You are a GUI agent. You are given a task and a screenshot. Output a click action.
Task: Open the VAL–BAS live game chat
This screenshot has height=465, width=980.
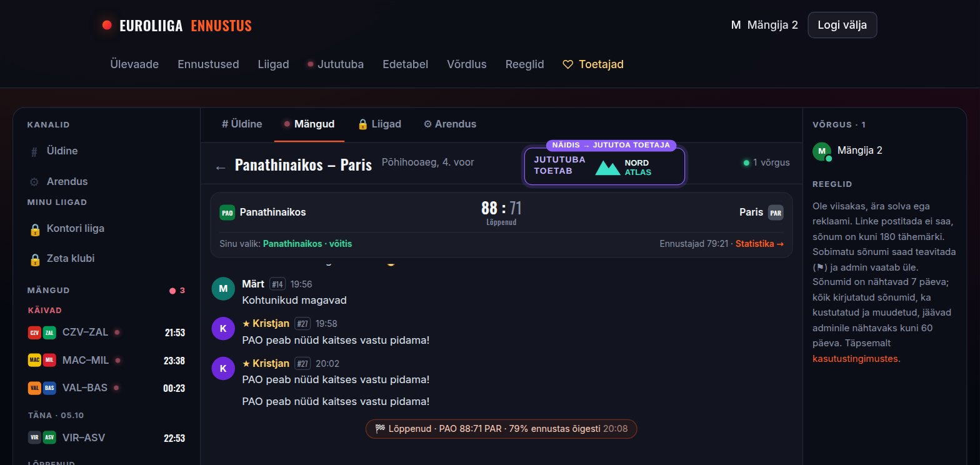(x=106, y=388)
